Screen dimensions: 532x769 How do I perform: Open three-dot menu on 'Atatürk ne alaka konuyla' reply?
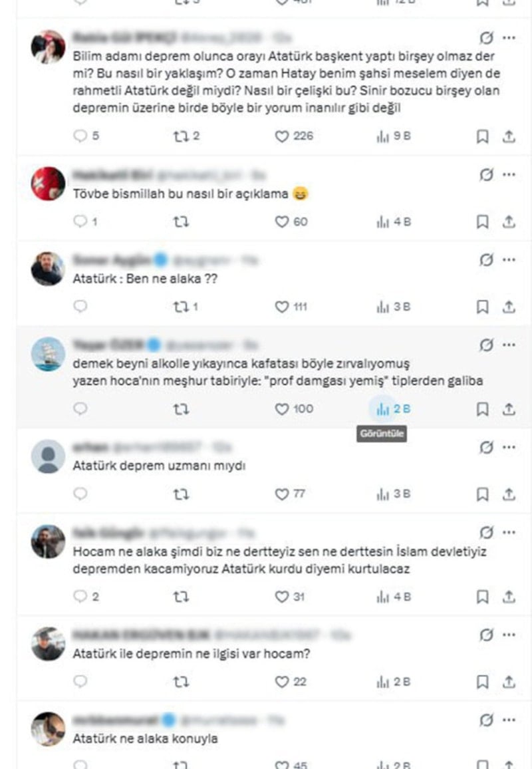coord(509,720)
